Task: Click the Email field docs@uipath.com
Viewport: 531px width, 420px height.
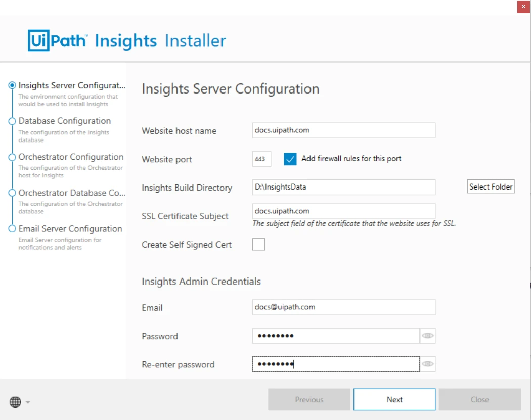Action: (x=344, y=307)
